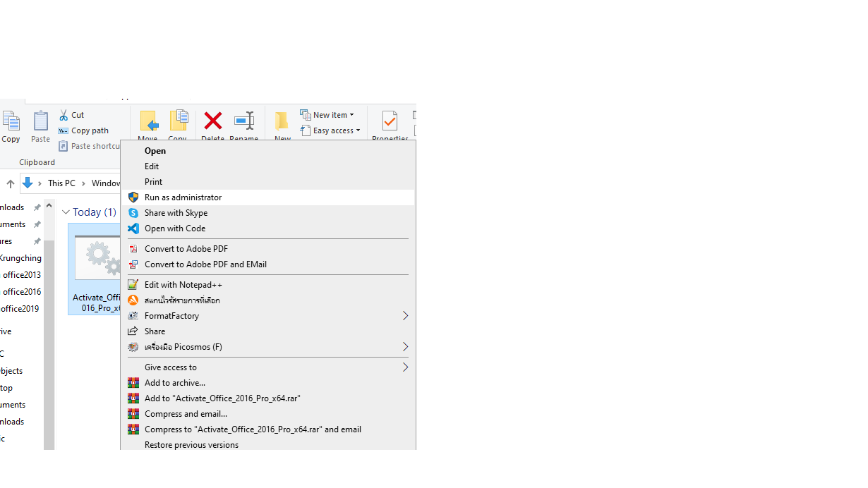Viewport: 868px width, 488px height.
Task: Select Open with Code
Action: (x=268, y=228)
